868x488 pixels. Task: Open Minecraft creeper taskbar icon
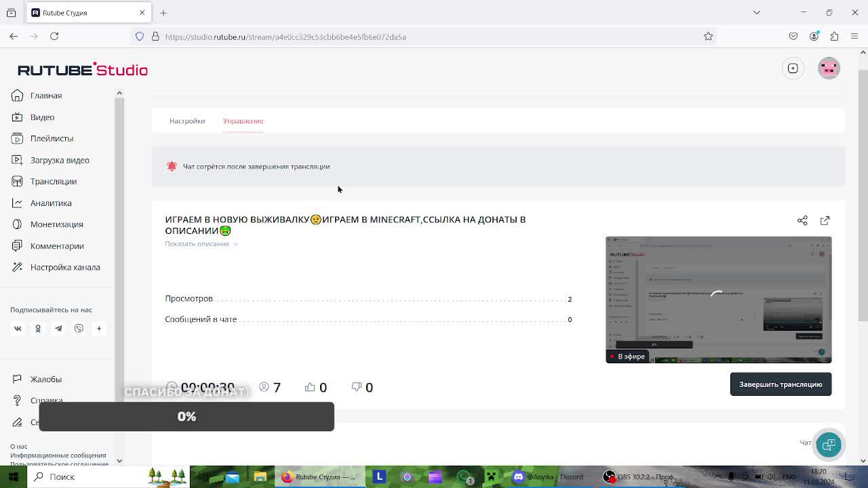(491, 476)
